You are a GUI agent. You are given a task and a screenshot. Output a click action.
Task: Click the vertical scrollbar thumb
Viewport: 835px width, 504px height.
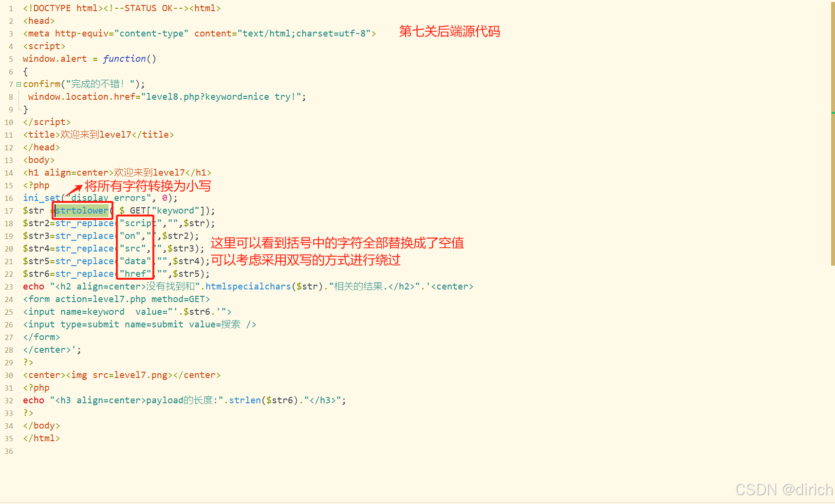coord(833,133)
